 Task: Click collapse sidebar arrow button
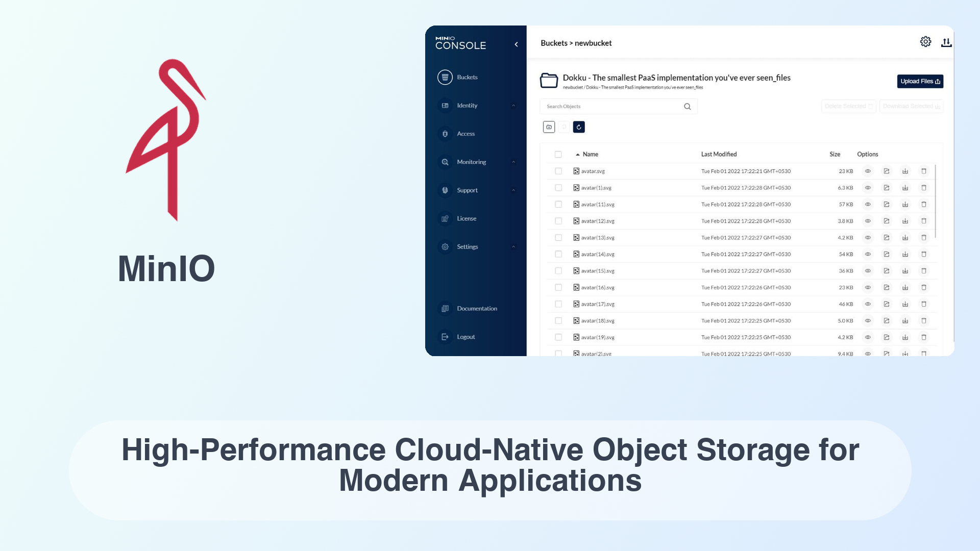click(516, 43)
